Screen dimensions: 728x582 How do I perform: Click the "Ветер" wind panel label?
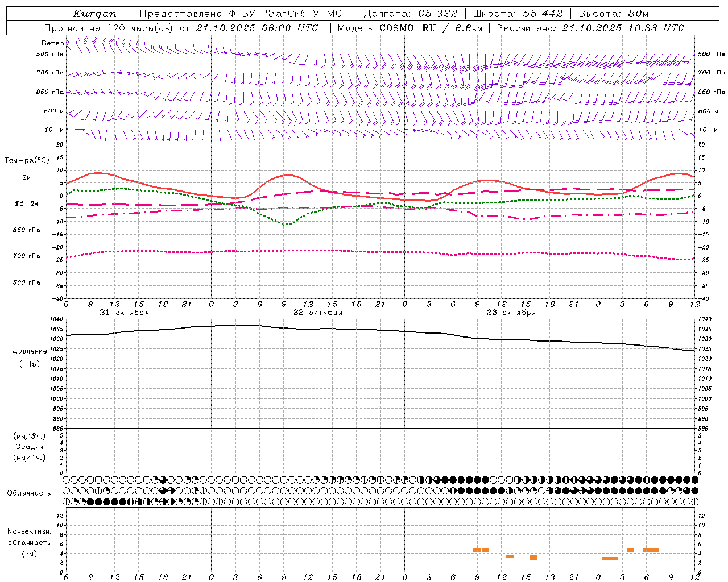(52, 43)
